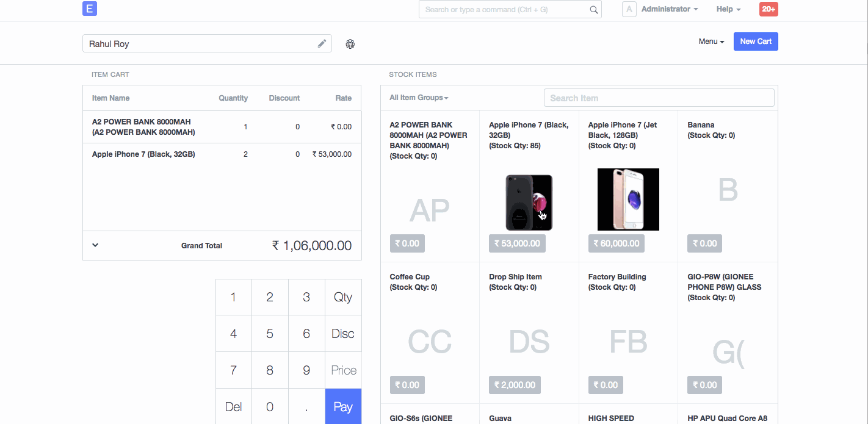Open the Menu dropdown near New Cart
Screen dimensions: 868x424
[711, 41]
